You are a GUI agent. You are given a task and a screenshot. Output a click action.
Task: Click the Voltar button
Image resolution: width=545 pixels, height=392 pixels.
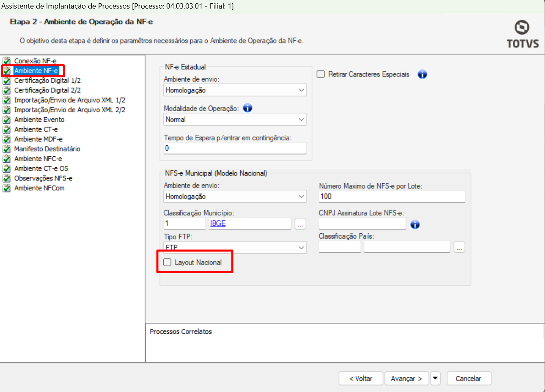[x=361, y=378]
